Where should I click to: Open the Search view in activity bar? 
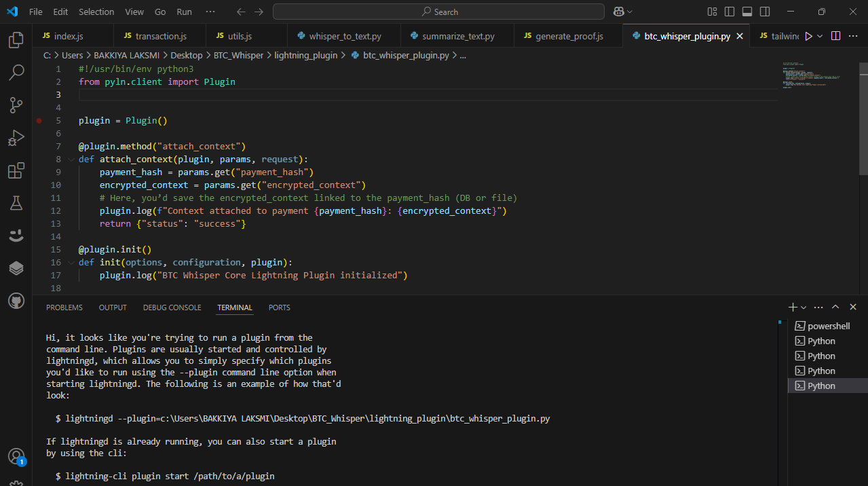16,73
